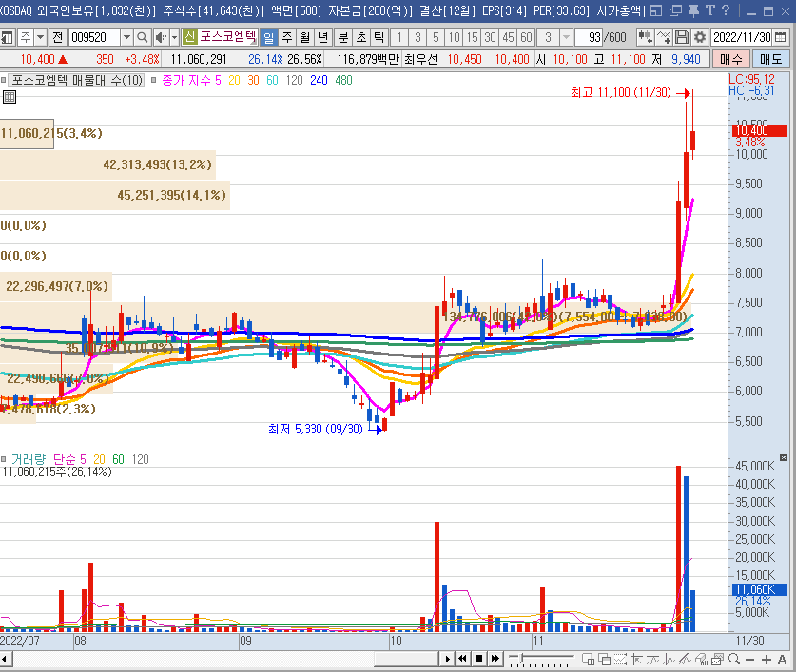Click the 포스코엠텍 stock name label
Viewport: 796px width, 672px height.
tap(227, 36)
